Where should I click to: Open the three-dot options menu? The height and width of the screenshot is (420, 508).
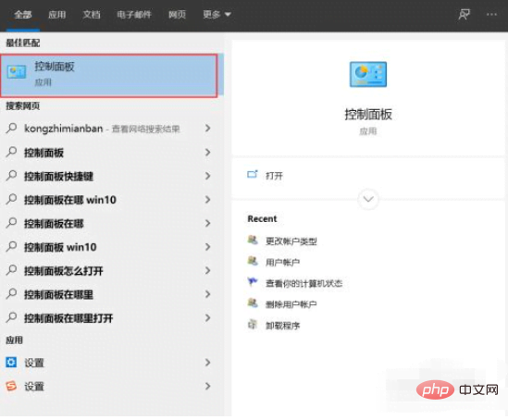pos(491,14)
